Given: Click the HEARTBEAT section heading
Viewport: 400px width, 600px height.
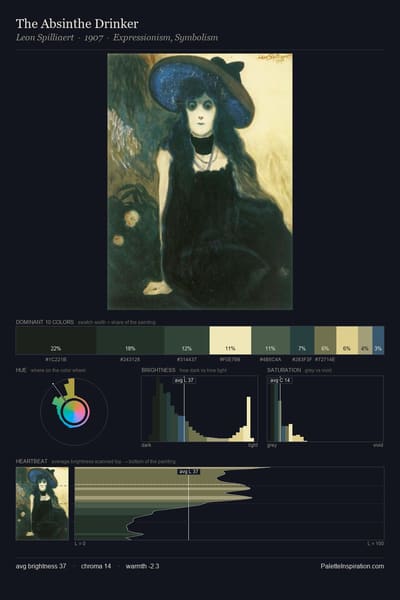Looking at the screenshot, I should pyautogui.click(x=32, y=461).
